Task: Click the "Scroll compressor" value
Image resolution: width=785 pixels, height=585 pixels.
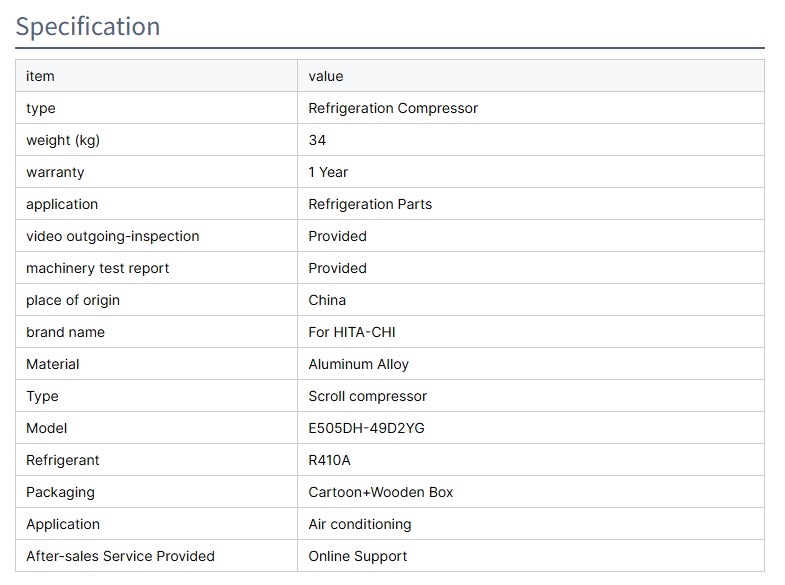Action: tap(367, 396)
